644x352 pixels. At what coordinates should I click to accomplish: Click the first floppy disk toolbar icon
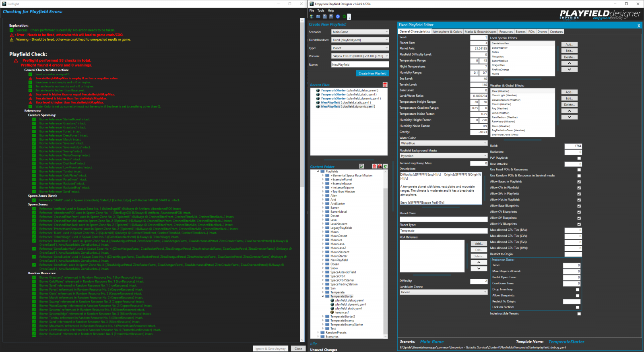[x=324, y=17]
